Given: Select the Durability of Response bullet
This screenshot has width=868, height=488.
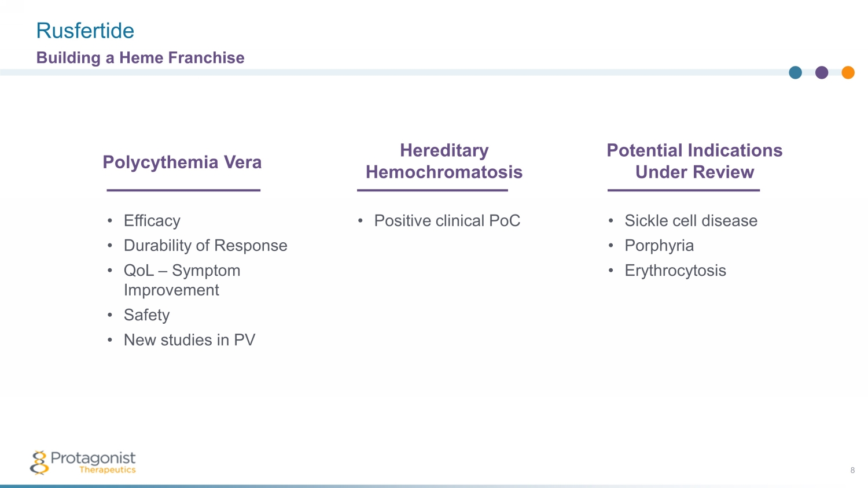Looking at the screenshot, I should 205,246.
